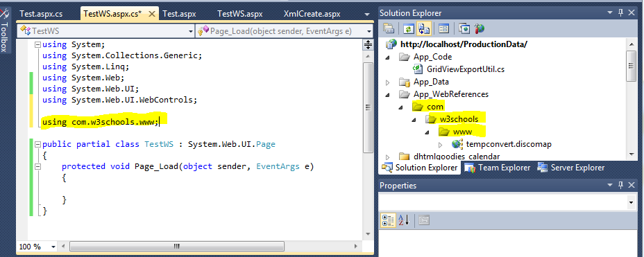This screenshot has width=644, height=257.
Task: Open the document tab overflow dropdown
Action: coord(367,15)
